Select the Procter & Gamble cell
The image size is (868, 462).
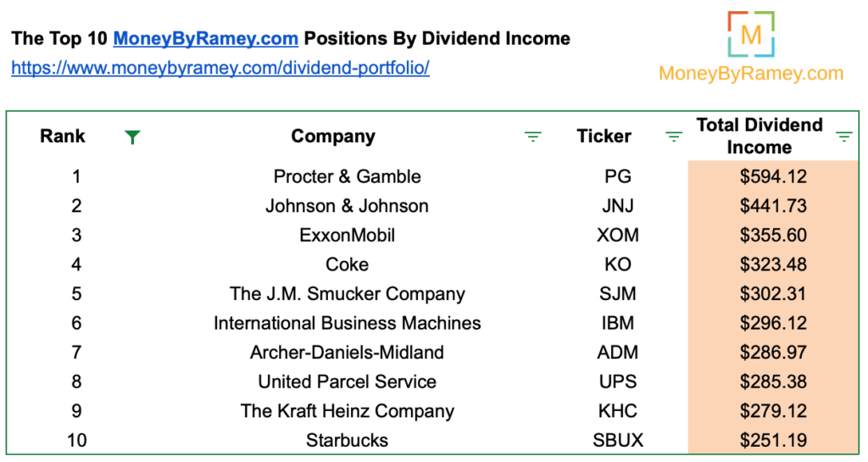click(x=347, y=176)
